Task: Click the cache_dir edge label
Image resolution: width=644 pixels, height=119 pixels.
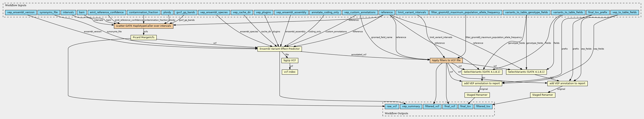Action: coord(266,32)
